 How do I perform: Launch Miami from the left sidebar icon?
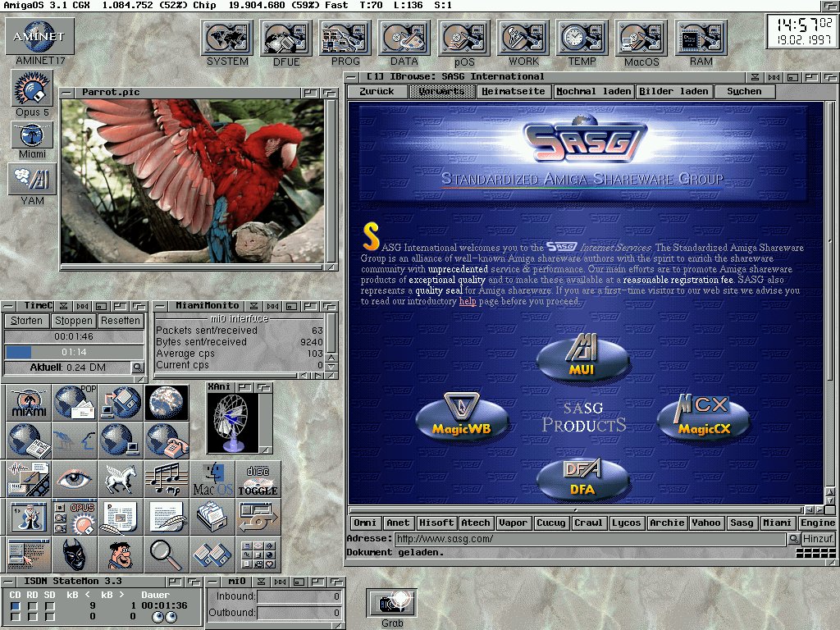click(x=31, y=135)
